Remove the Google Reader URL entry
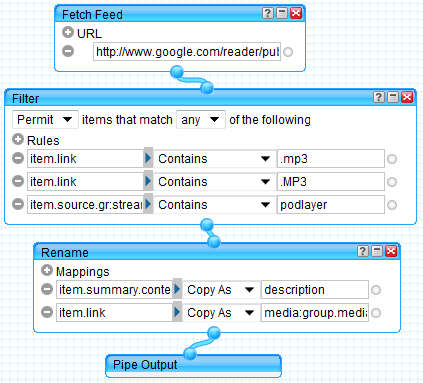This screenshot has height=383, width=423. [x=68, y=51]
